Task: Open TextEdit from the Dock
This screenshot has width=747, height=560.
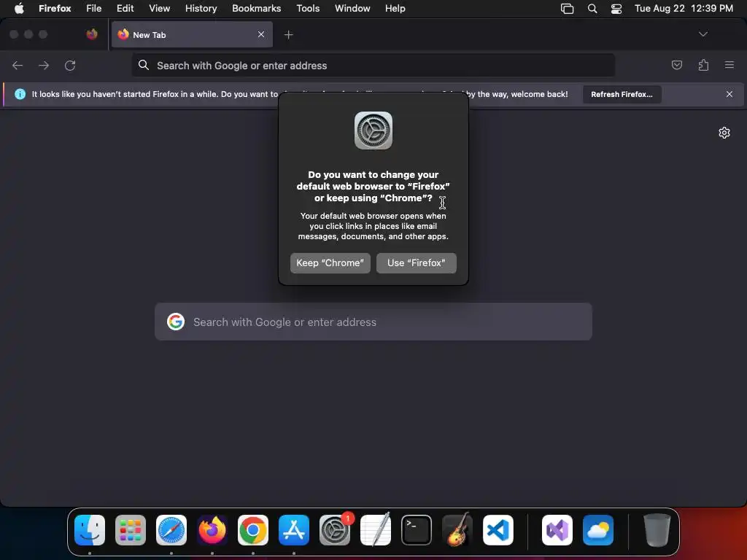Action: coord(376,530)
